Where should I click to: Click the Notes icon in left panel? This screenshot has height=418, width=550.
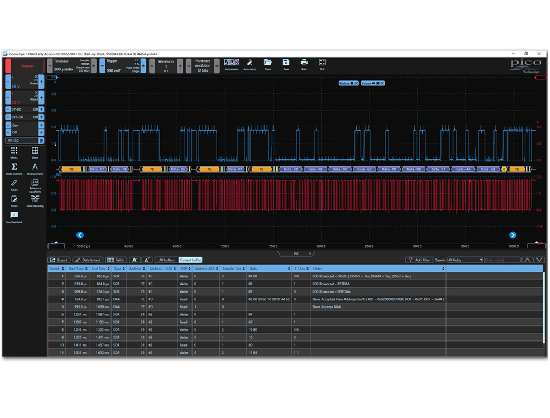pos(14,200)
